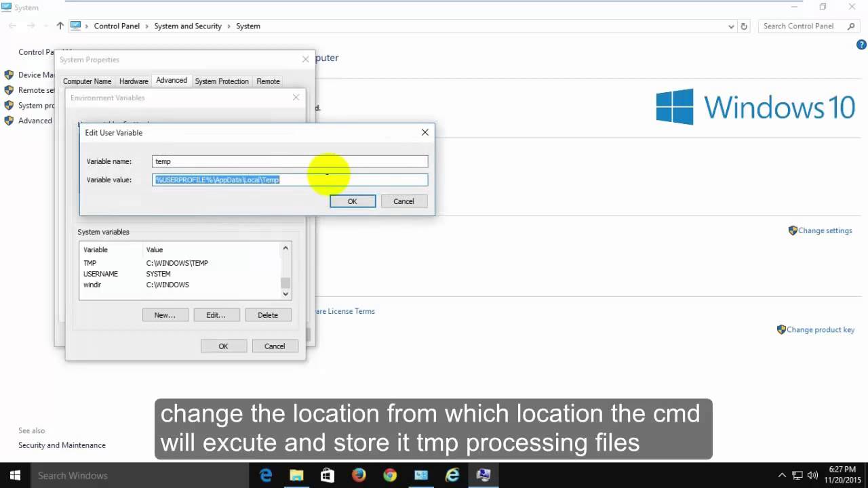Viewport: 868px width, 488px height.
Task: Go up one level with the up arrow
Action: [60, 26]
